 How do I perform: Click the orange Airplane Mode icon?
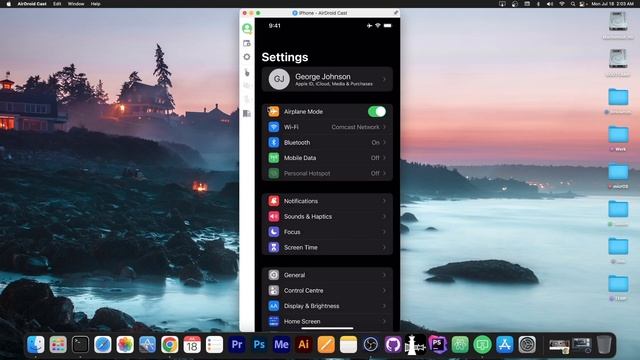point(274,111)
